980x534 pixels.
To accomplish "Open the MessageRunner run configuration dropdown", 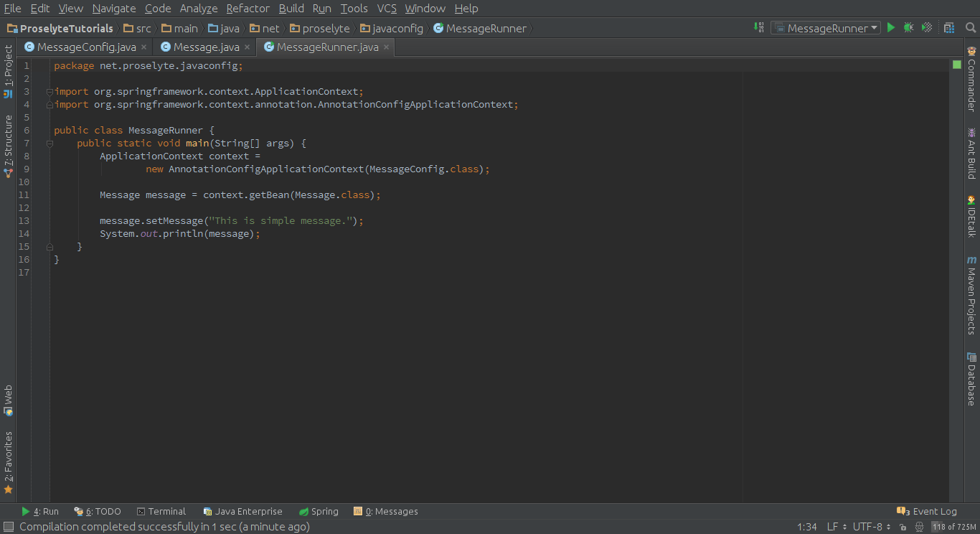I will (x=825, y=27).
